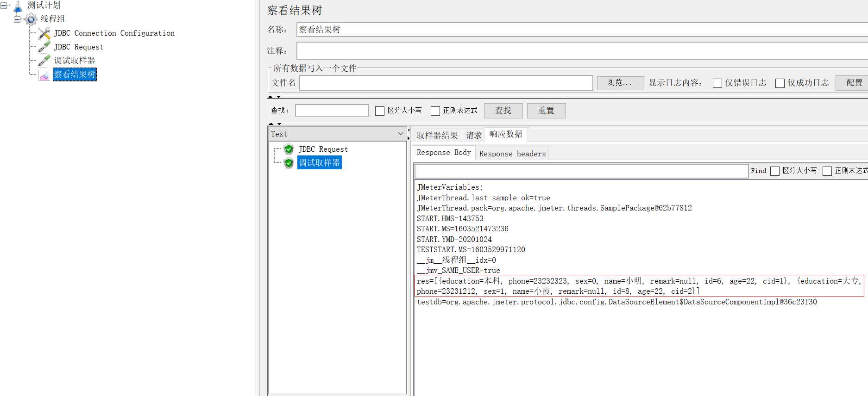Viewport: 868px width, 396px height.
Task: Click the JMeterVariables: line
Action: [x=450, y=187]
